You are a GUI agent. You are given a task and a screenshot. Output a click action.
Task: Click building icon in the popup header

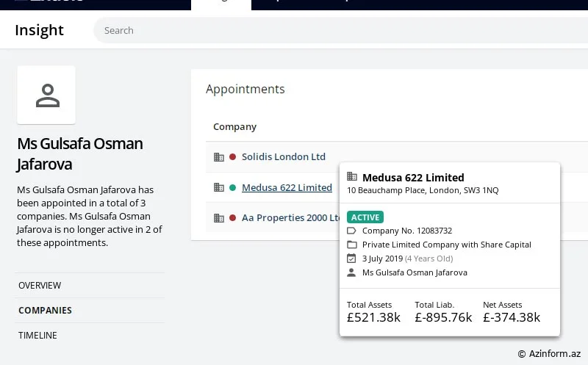click(352, 177)
